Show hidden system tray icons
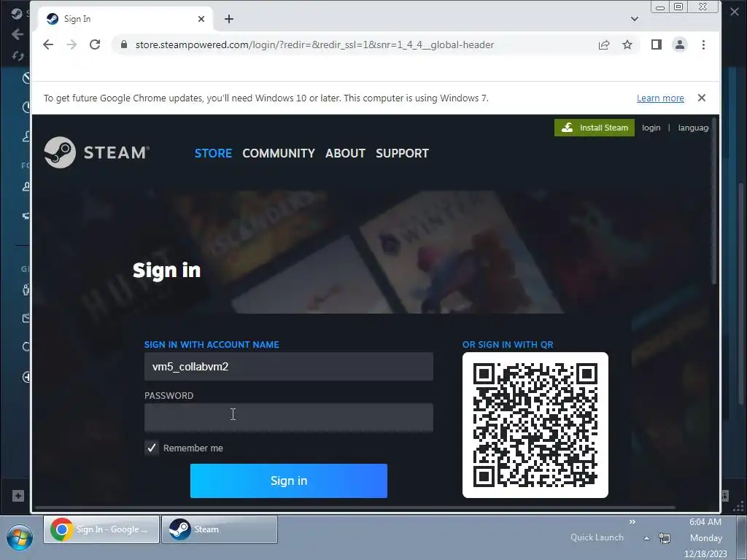 point(646,539)
